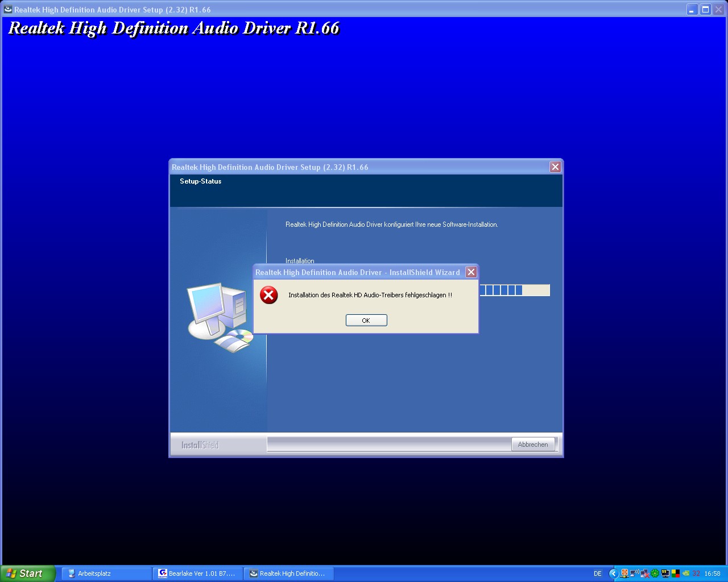Close the Realtek Setup-Status window
The width and height of the screenshot is (728, 582).
555,167
